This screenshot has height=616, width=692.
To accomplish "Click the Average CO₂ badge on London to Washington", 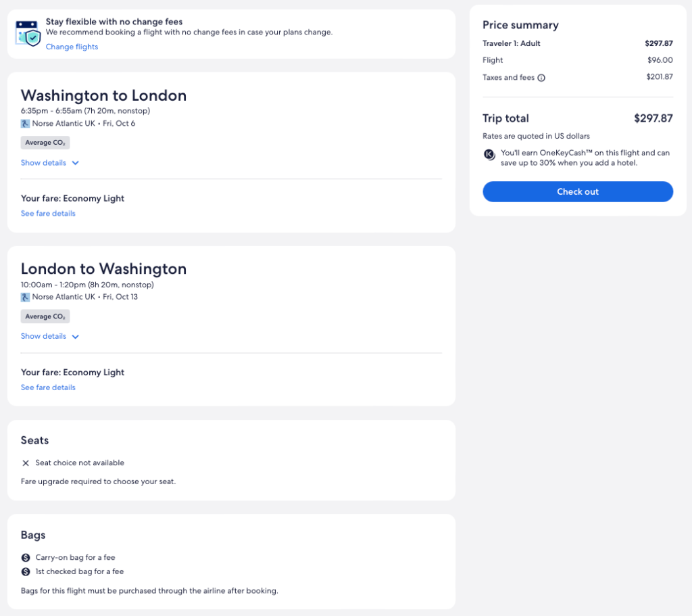I will pyautogui.click(x=45, y=316).
